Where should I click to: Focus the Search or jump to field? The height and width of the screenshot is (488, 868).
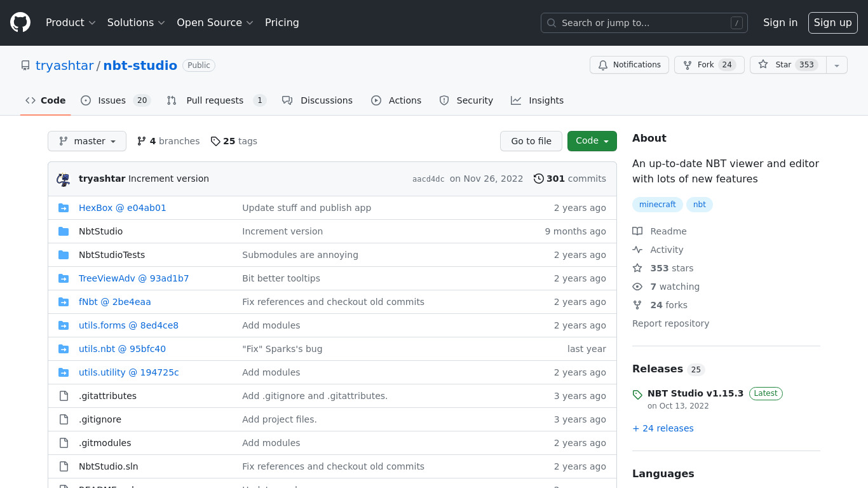coord(644,23)
